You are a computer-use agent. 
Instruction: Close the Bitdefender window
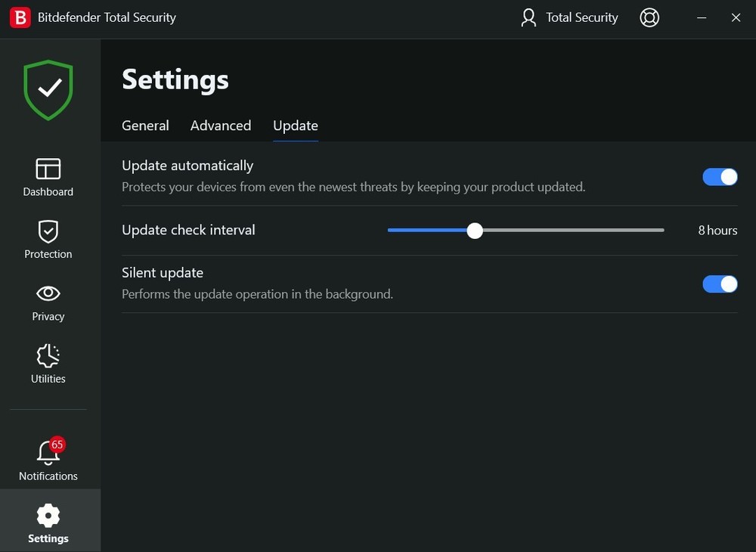pyautogui.click(x=736, y=17)
